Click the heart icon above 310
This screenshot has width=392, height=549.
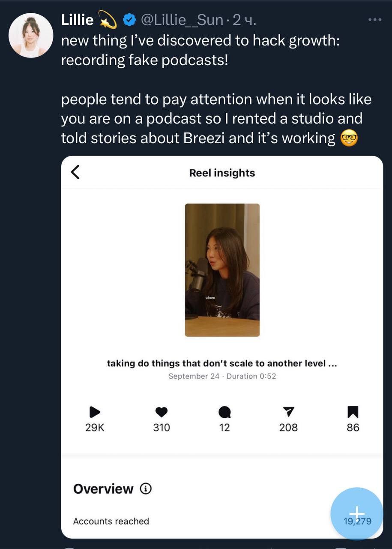(x=161, y=412)
